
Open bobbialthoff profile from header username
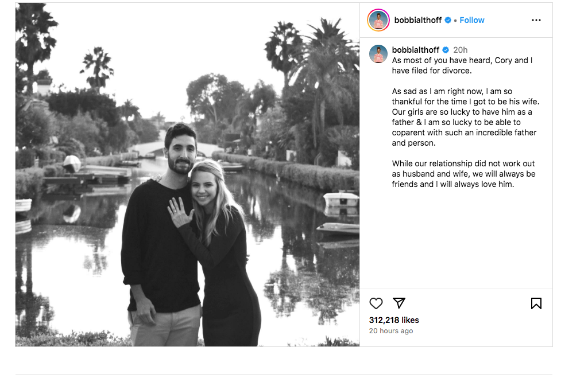[417, 20]
